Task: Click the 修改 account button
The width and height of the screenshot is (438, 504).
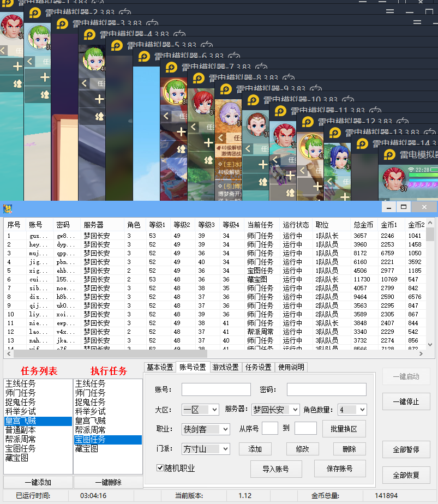Action: click(302, 449)
